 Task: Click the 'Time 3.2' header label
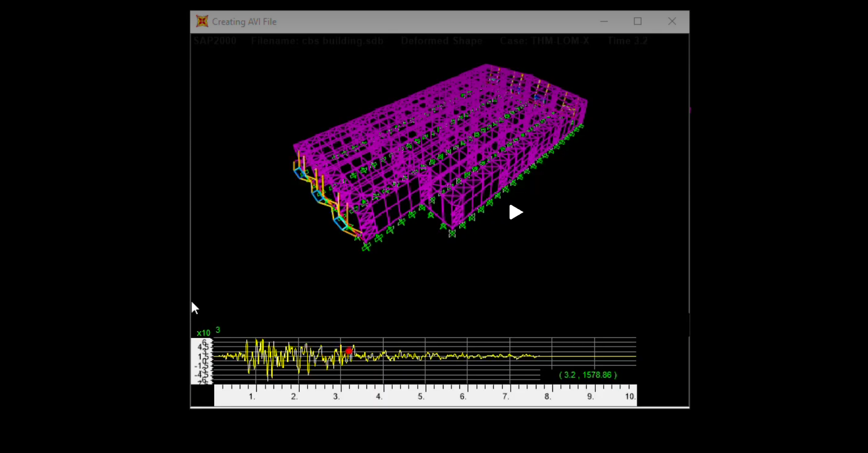point(628,41)
